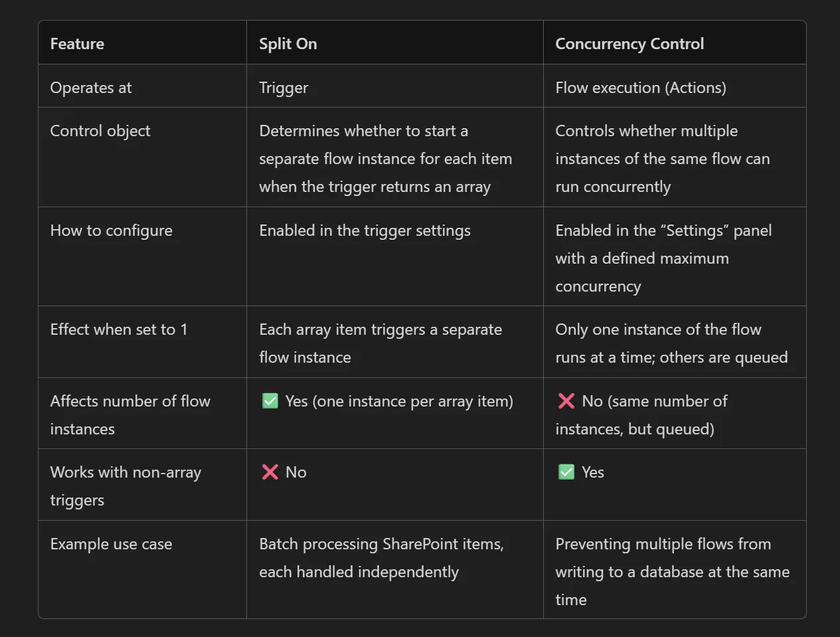Viewport: 840px width, 637px height.
Task: Click the "Operates at" row label
Action: (x=91, y=88)
